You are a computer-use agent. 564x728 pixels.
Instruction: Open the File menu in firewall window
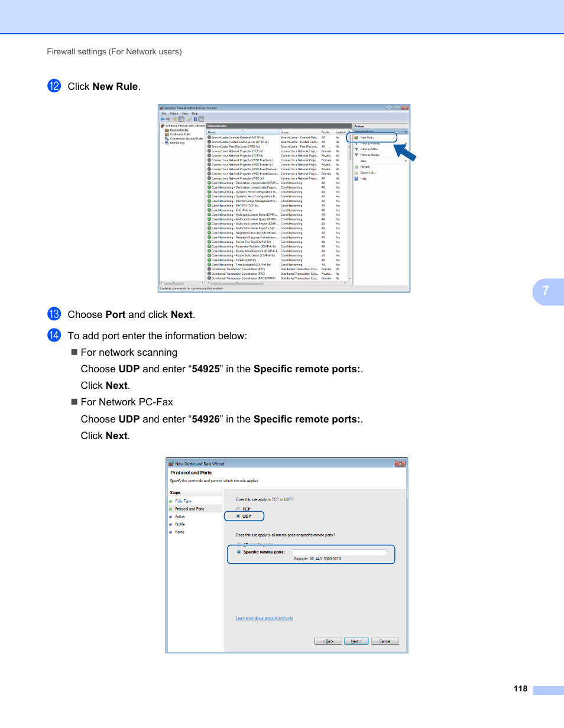164,113
